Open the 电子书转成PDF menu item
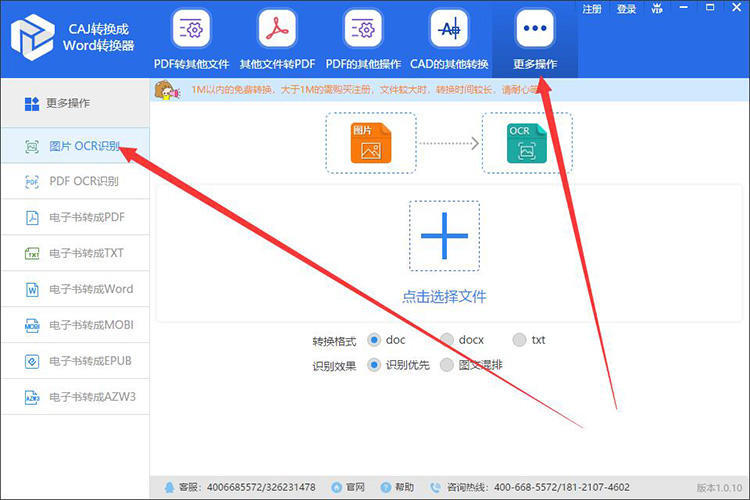750x500 pixels. [76, 218]
